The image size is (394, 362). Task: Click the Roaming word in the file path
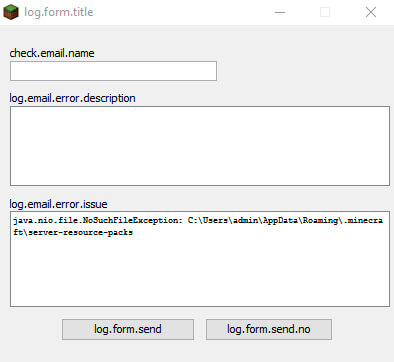(x=320, y=220)
